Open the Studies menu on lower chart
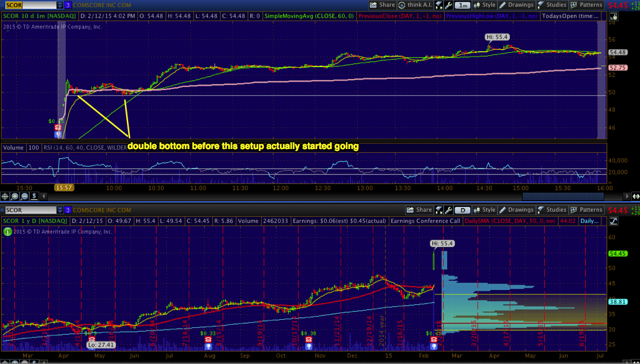The height and width of the screenshot is (364, 640). pos(552,210)
